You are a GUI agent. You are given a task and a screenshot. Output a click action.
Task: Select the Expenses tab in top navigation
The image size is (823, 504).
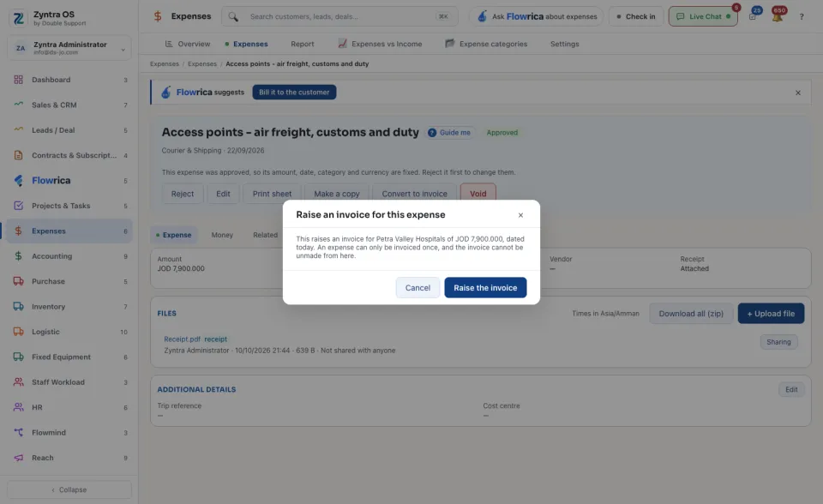pyautogui.click(x=246, y=44)
